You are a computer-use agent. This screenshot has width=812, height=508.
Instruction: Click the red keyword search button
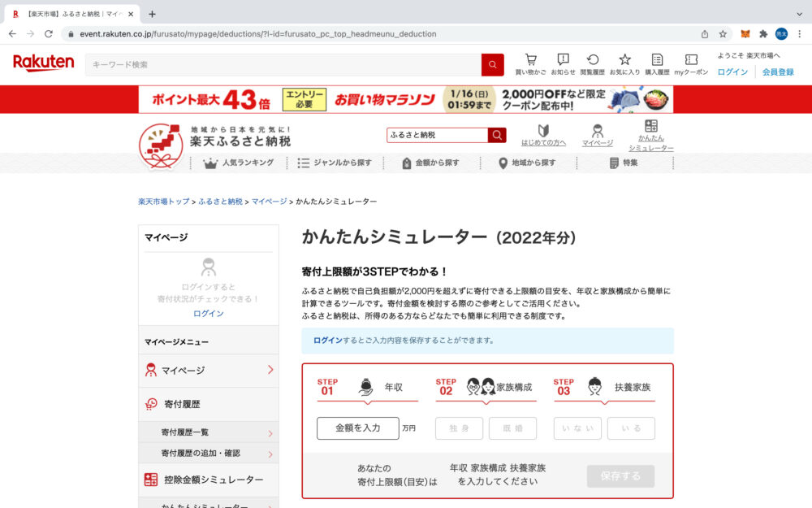(x=493, y=65)
